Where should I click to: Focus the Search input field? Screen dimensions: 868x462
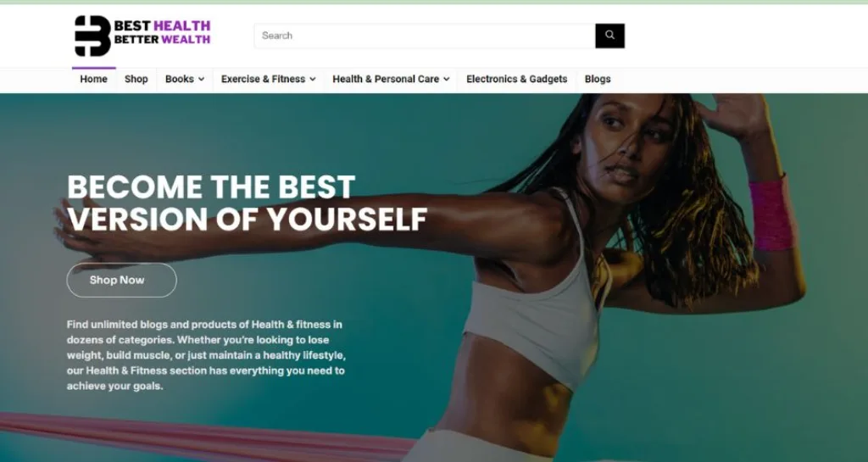(x=425, y=36)
